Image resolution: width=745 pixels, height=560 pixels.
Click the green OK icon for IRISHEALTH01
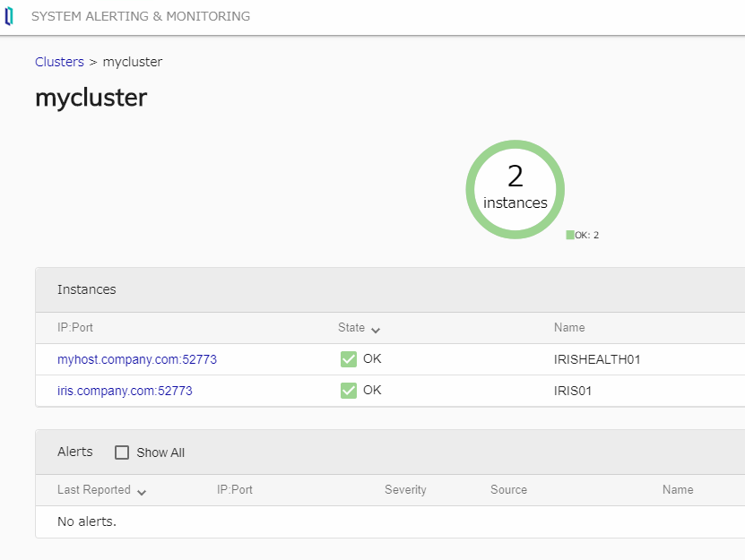point(349,359)
